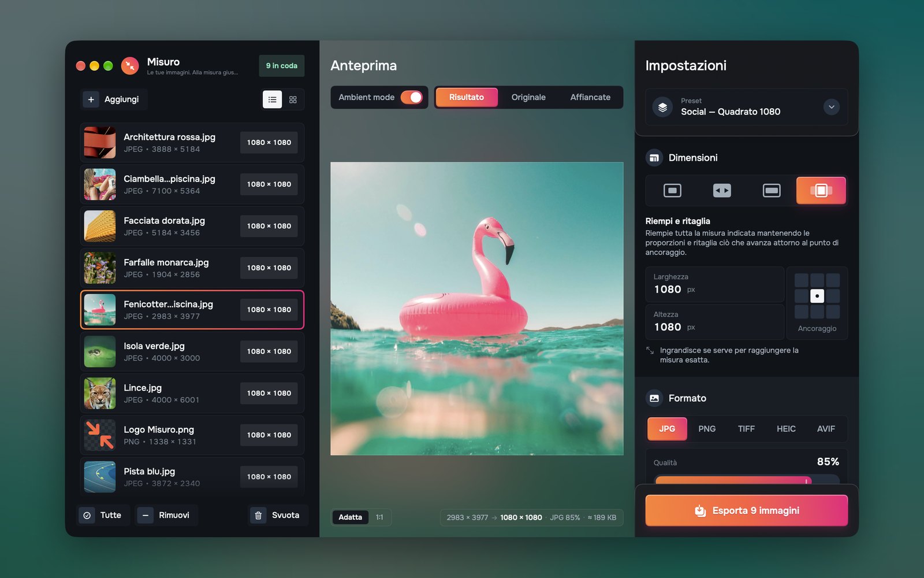
Task: Click the Tutte select-all button
Action: 102,515
